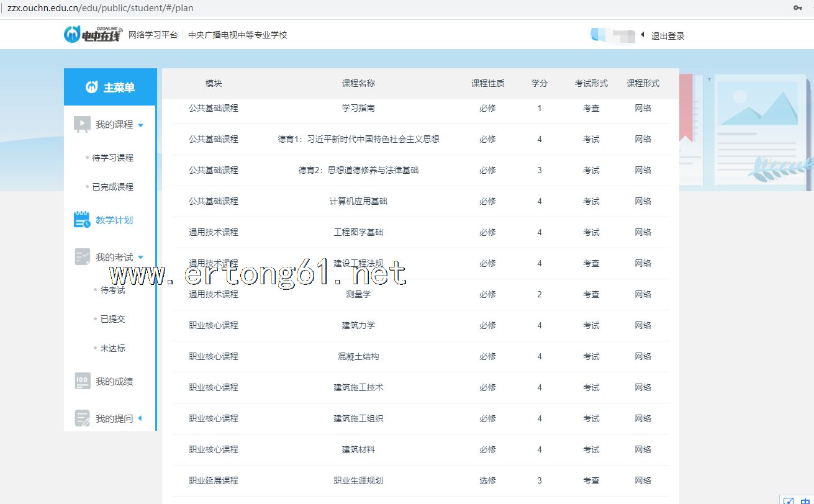
Task: Click the 教学计划 calendar icon
Action: [x=82, y=220]
